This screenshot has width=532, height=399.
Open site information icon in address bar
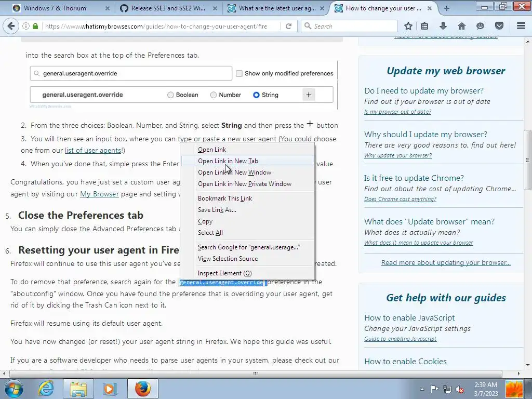(x=26, y=26)
